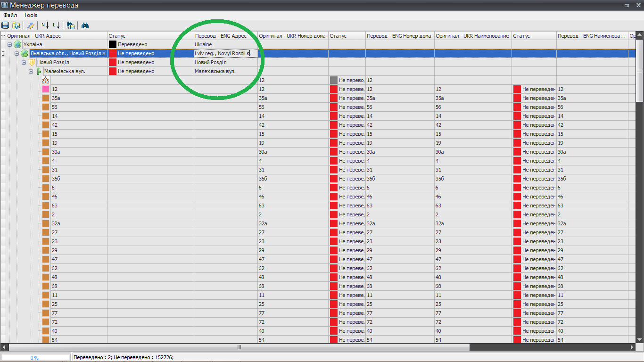Click the pencil edit toolbar icon
The image size is (644, 362).
[x=31, y=25]
